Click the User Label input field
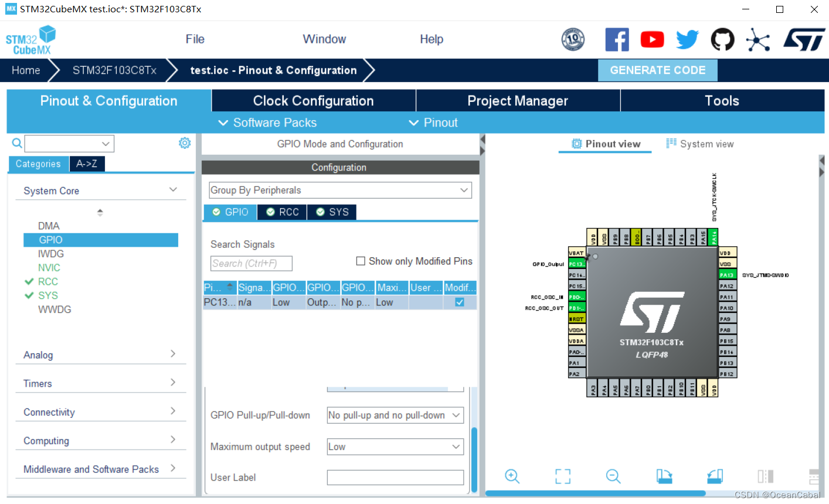The image size is (829, 504). tap(395, 478)
